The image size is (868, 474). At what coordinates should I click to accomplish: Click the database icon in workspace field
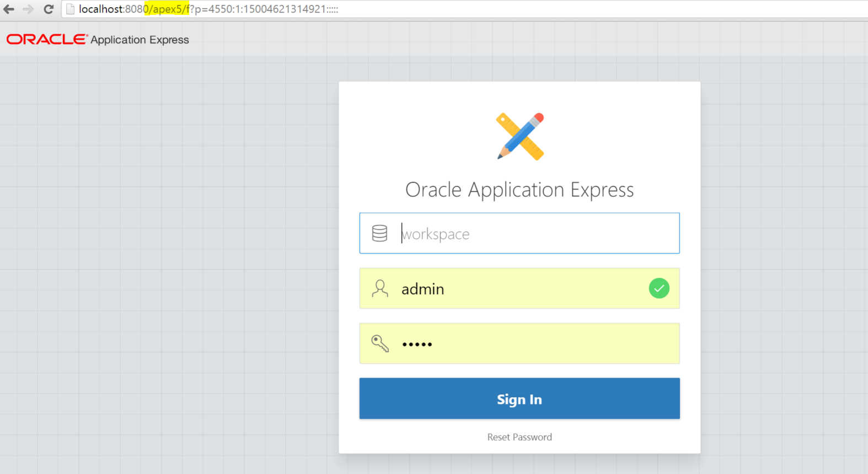click(379, 233)
